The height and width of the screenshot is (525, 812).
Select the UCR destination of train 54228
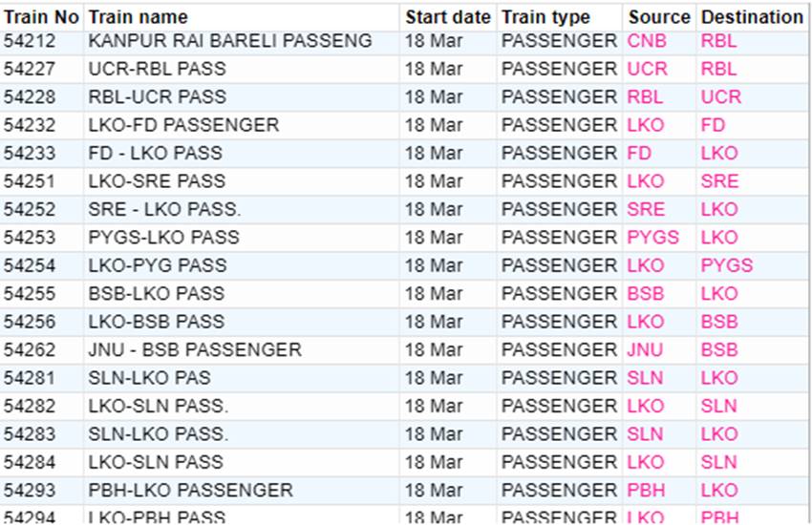[721, 96]
